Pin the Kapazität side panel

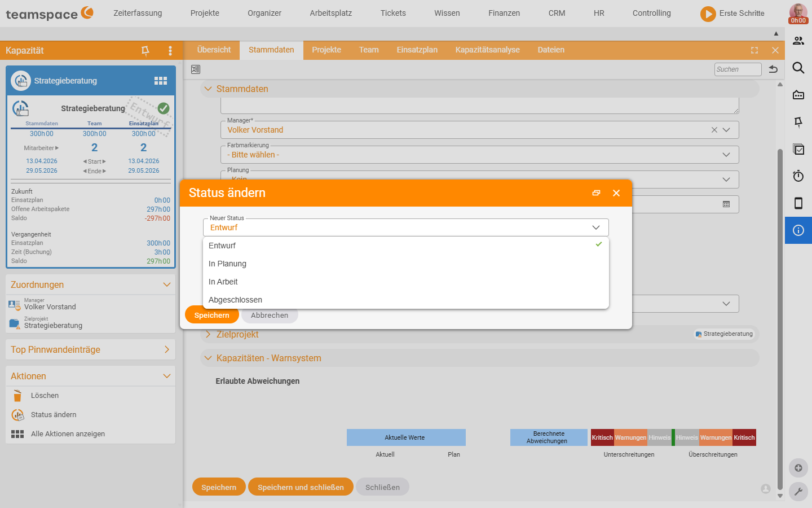[x=145, y=50]
